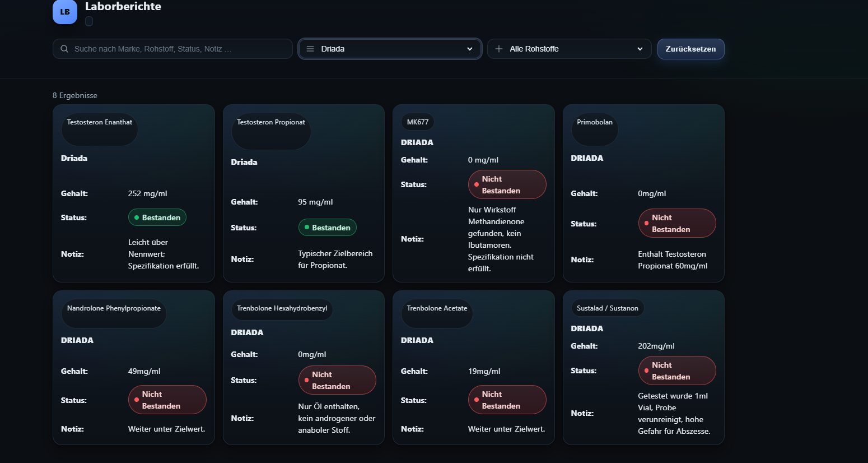Open the Driada brand dropdown
Screen dimensions: 868x463
pos(390,49)
